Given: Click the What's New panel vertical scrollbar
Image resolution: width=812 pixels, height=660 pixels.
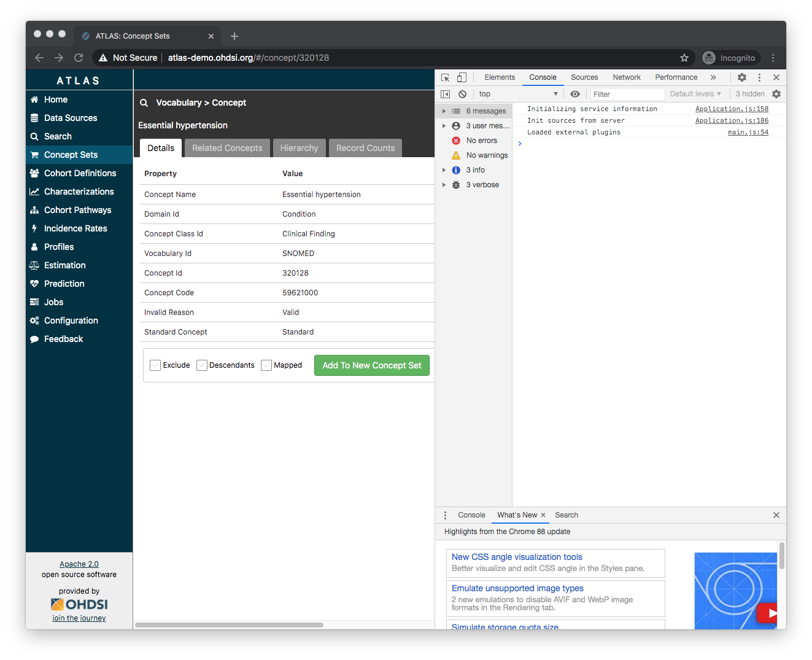Looking at the screenshot, I should (781, 556).
